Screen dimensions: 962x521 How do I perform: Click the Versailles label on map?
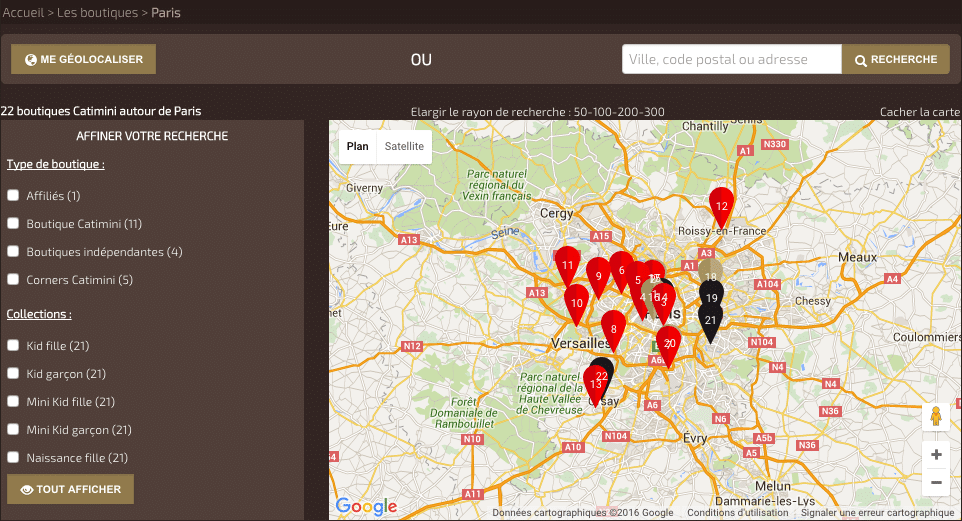(579, 343)
